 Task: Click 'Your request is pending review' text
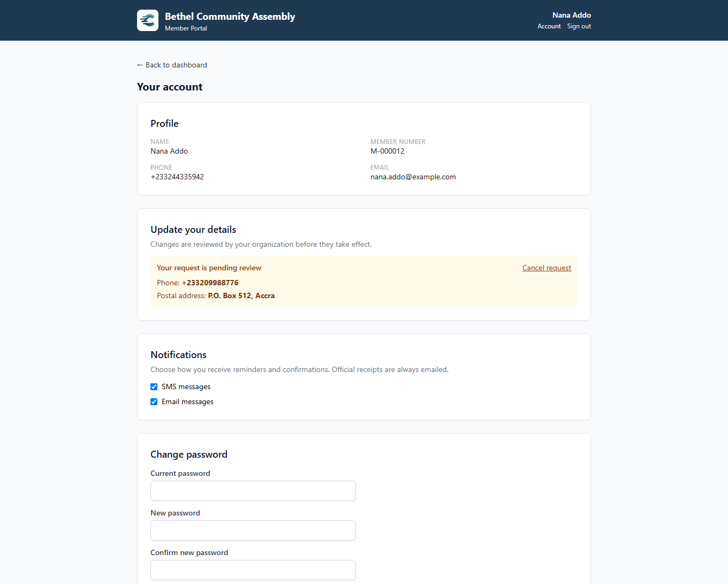click(x=209, y=268)
